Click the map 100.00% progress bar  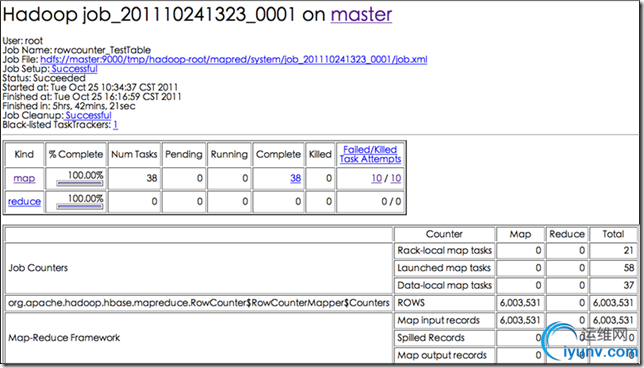[x=80, y=184]
